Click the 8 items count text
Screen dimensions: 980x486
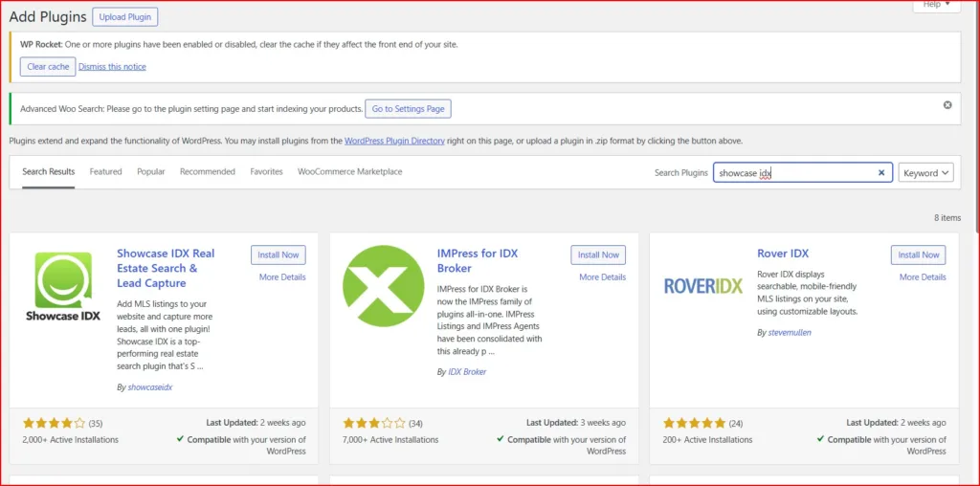pyautogui.click(x=947, y=218)
